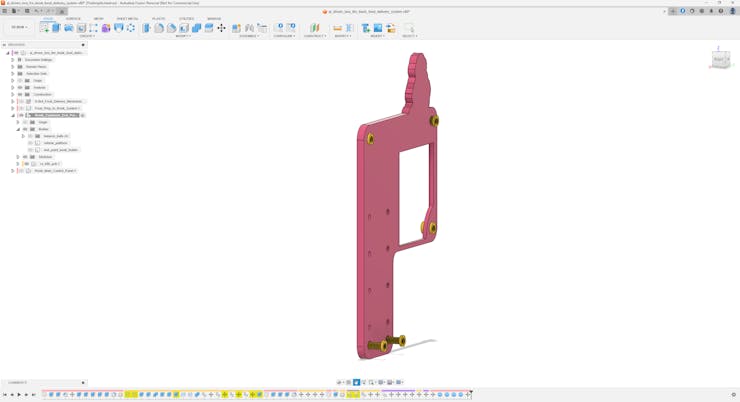Screen dimensions: 740x402
Task: Toggle visibility of the Bodies folder
Action: tap(25, 129)
